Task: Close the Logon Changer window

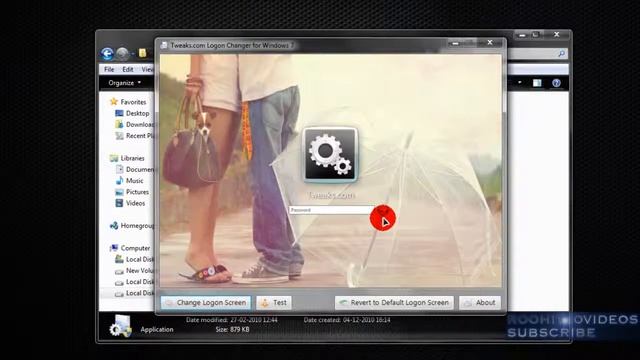Action: click(490, 42)
